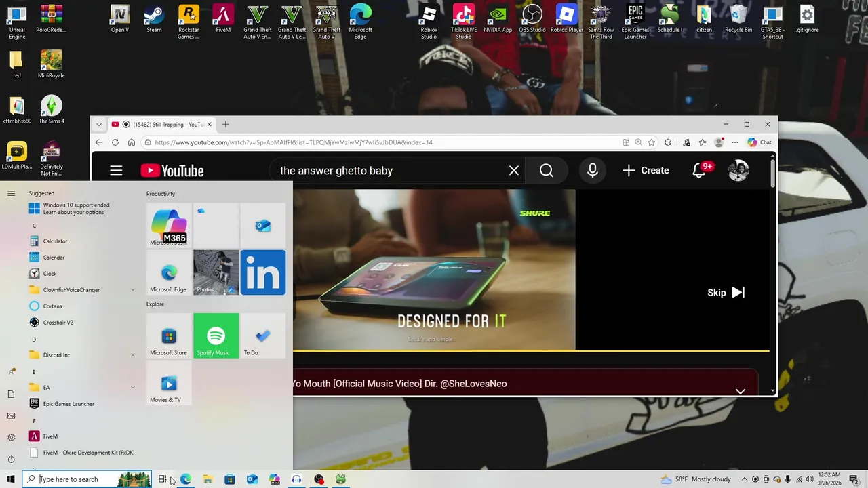868x488 pixels.
Task: Expand the video title description chevron
Action: coord(741,391)
